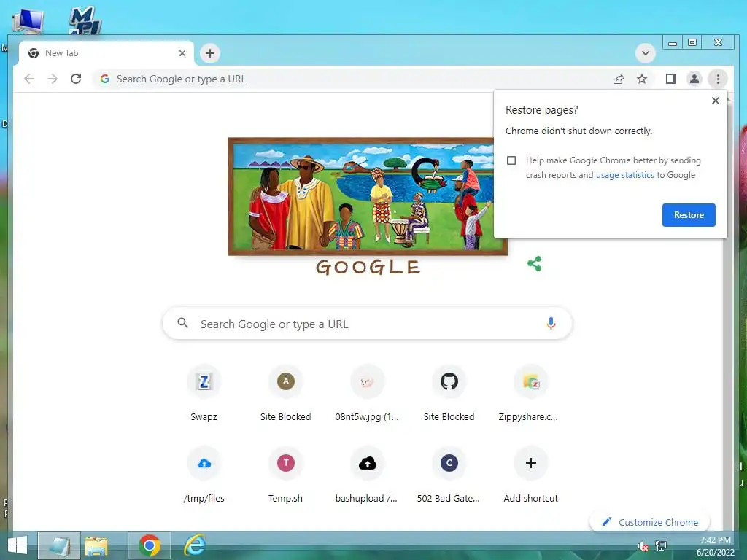Click the Google search box
The height and width of the screenshot is (560, 747).
tap(367, 324)
